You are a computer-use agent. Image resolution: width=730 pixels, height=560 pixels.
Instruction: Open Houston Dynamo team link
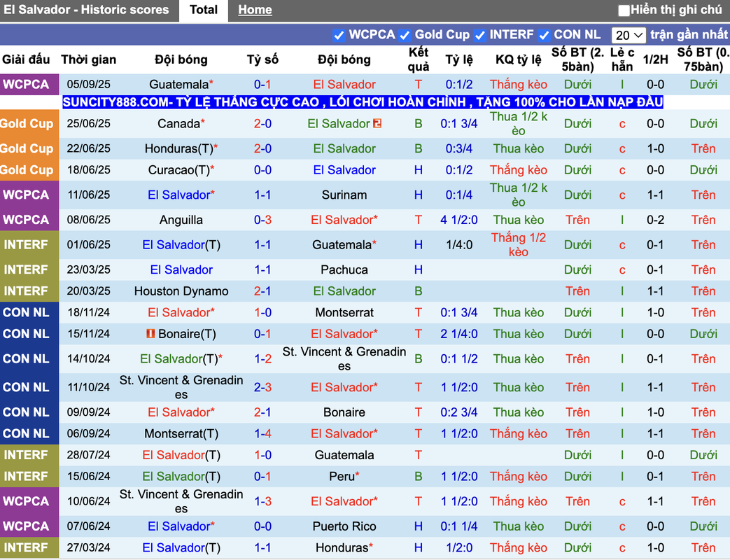(181, 291)
